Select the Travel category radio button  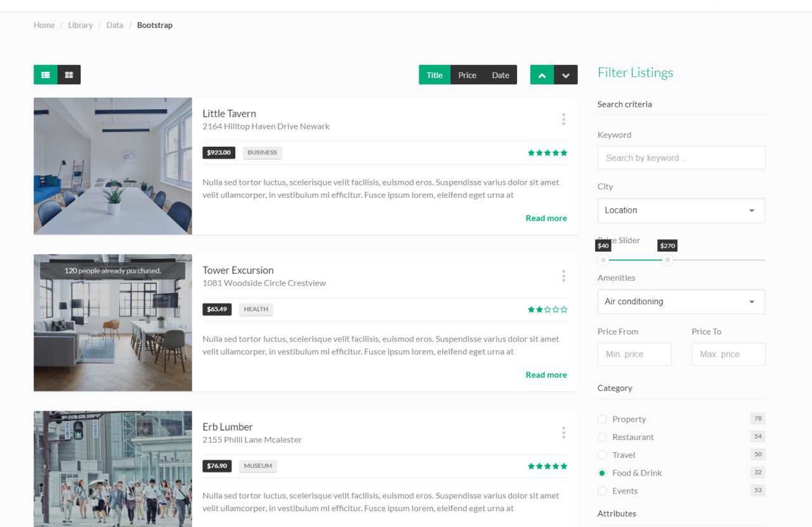(603, 455)
